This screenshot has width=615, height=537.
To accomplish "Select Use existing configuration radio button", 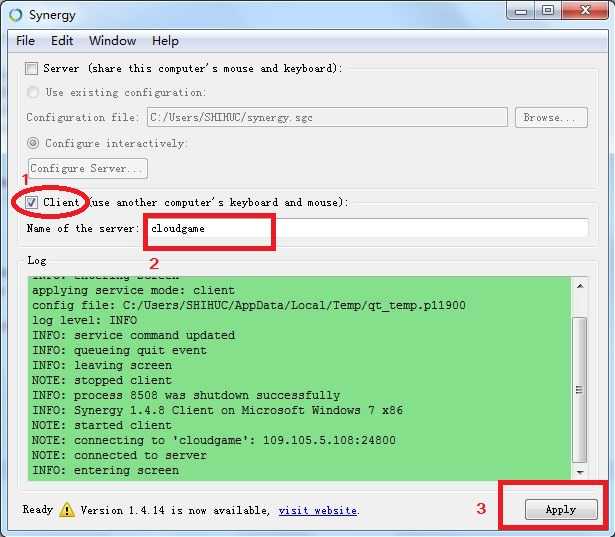I will (33, 93).
